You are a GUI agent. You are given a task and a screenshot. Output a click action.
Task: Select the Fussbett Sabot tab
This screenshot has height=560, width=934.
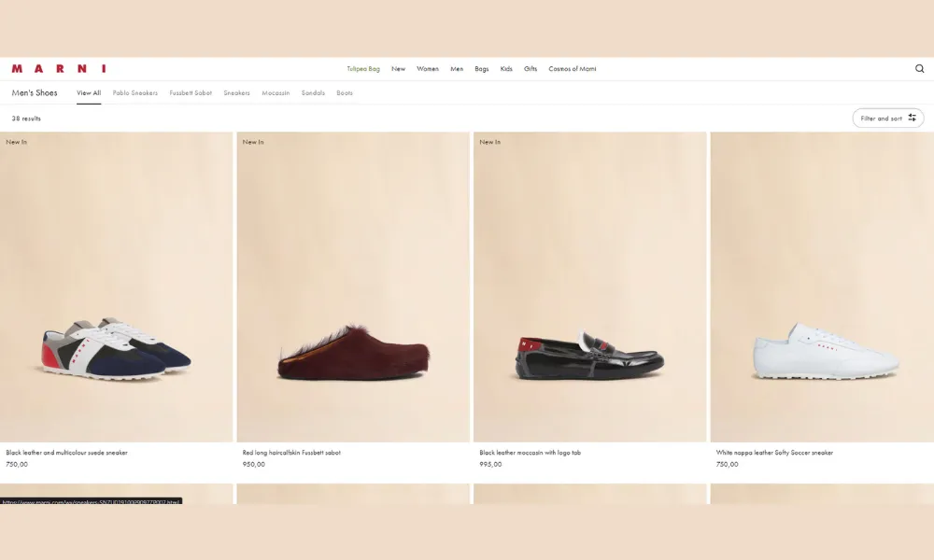tap(191, 93)
